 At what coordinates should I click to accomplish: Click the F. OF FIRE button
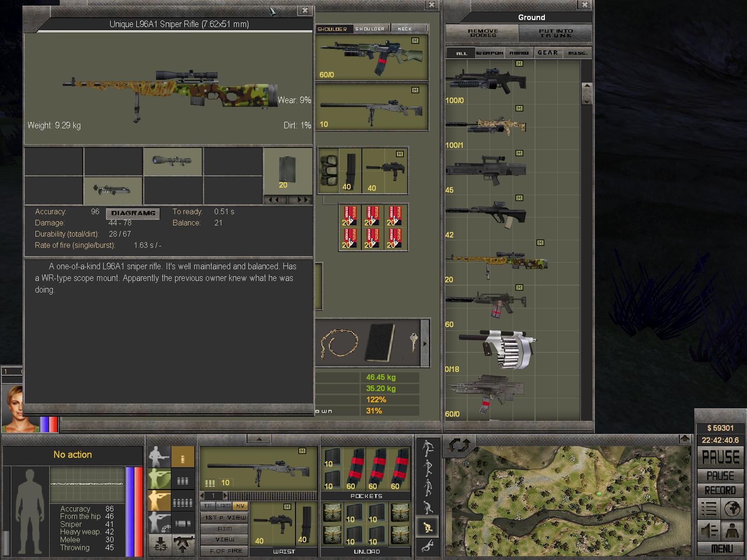pyautogui.click(x=225, y=551)
